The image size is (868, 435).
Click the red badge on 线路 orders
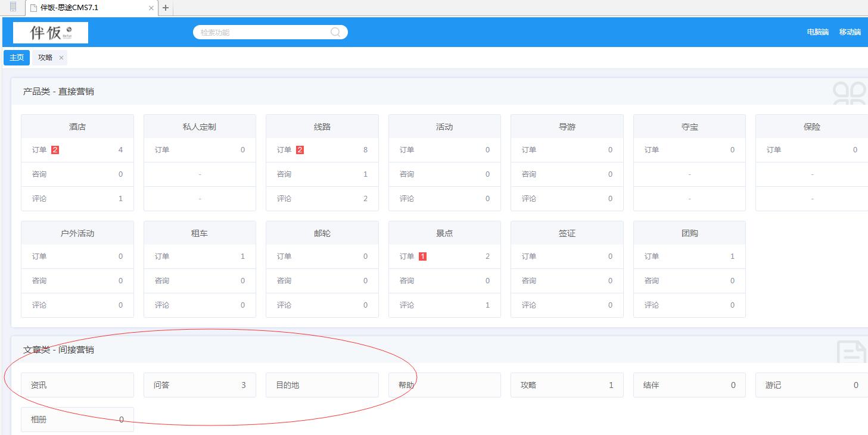(x=300, y=150)
